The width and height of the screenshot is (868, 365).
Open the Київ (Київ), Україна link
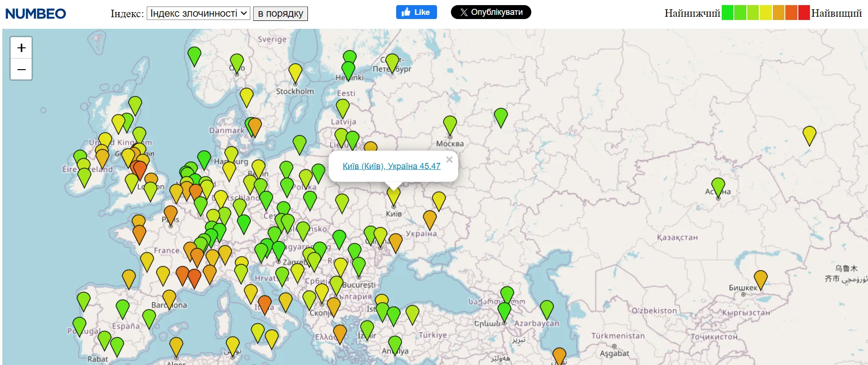point(391,166)
